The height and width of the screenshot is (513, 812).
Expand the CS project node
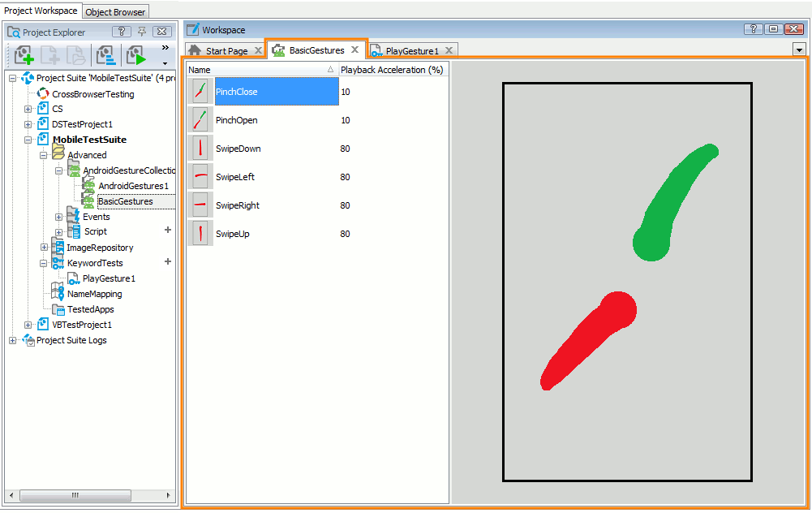click(x=27, y=108)
